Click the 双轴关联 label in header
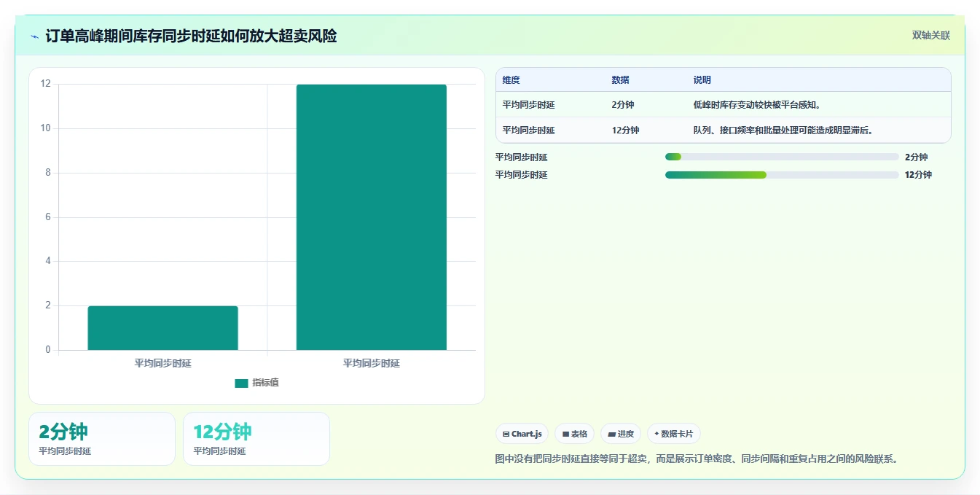This screenshot has width=980, height=495. click(931, 36)
